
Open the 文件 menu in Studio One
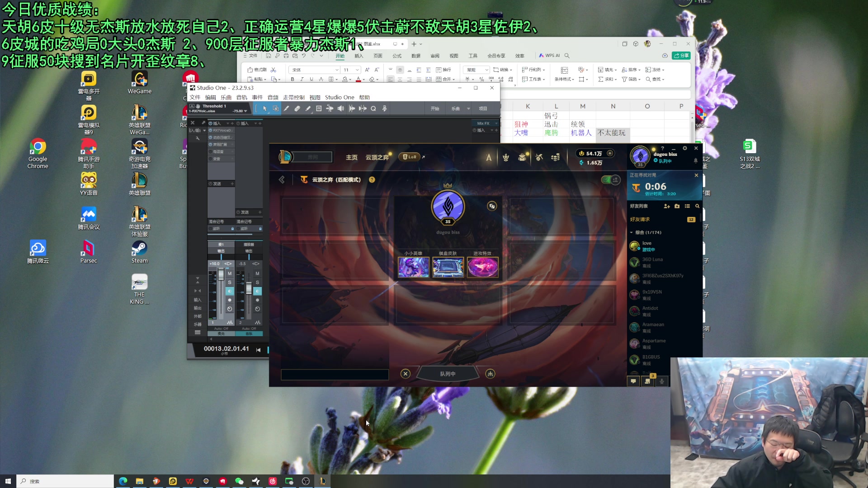pos(195,98)
